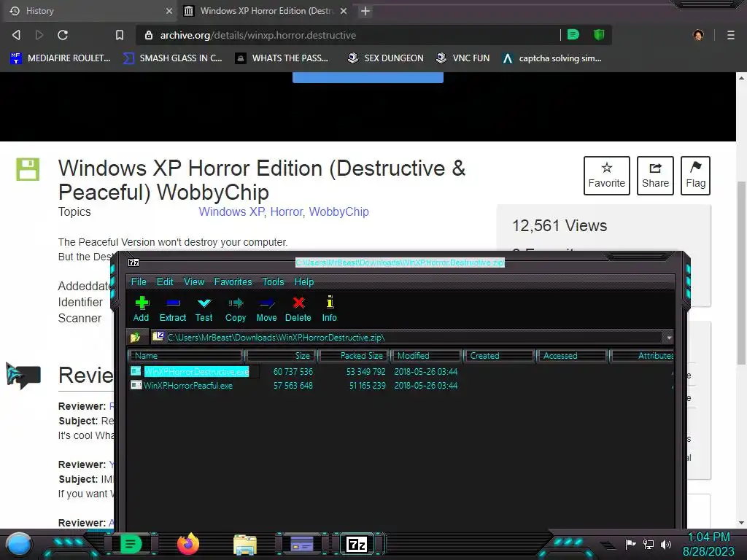This screenshot has width=747, height=560.
Task: Open the VNC FUN bookmark
Action: [x=463, y=58]
